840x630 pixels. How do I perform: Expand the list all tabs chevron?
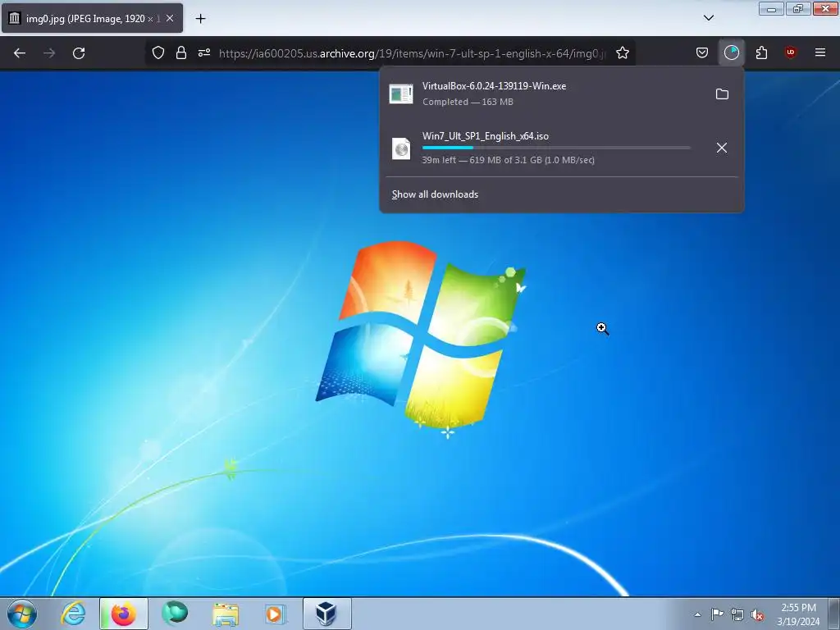click(708, 18)
